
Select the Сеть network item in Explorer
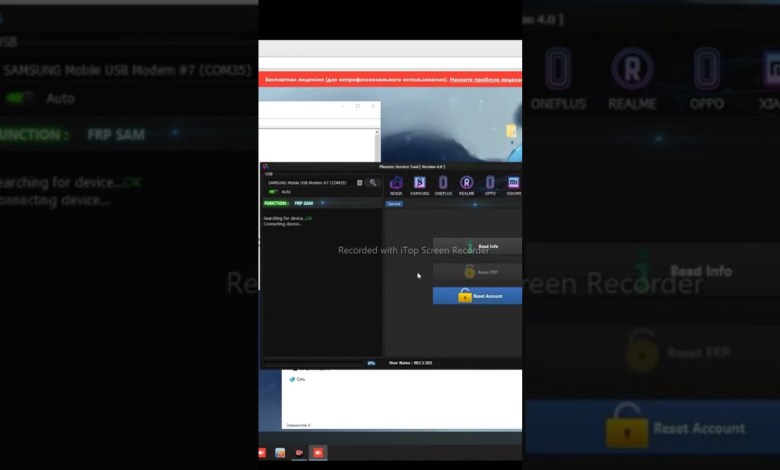(x=297, y=379)
